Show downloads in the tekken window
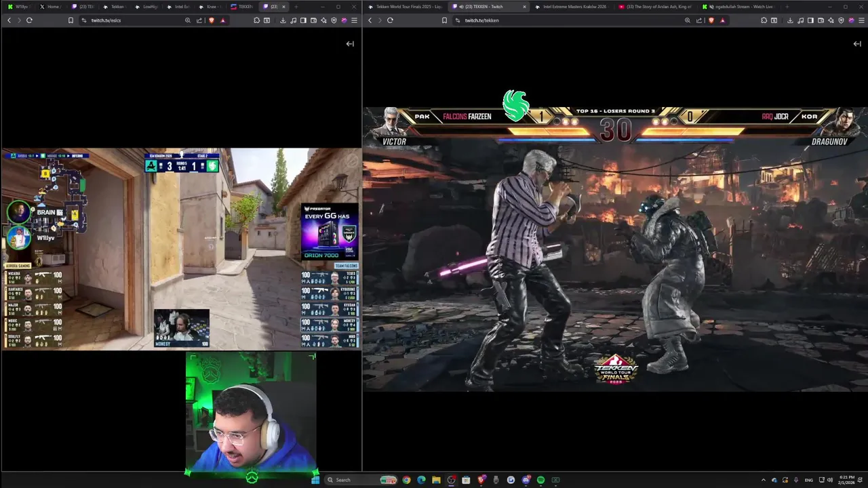The height and width of the screenshot is (488, 868). [790, 20]
